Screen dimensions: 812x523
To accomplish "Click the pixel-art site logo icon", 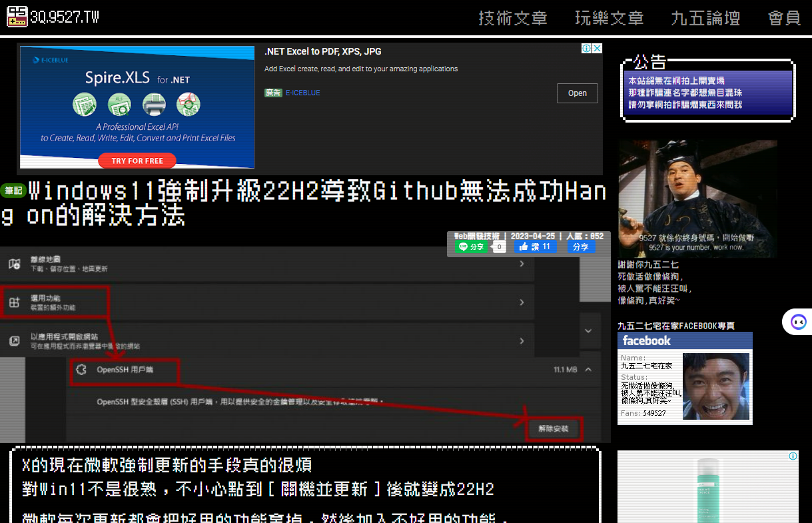I will (x=17, y=17).
